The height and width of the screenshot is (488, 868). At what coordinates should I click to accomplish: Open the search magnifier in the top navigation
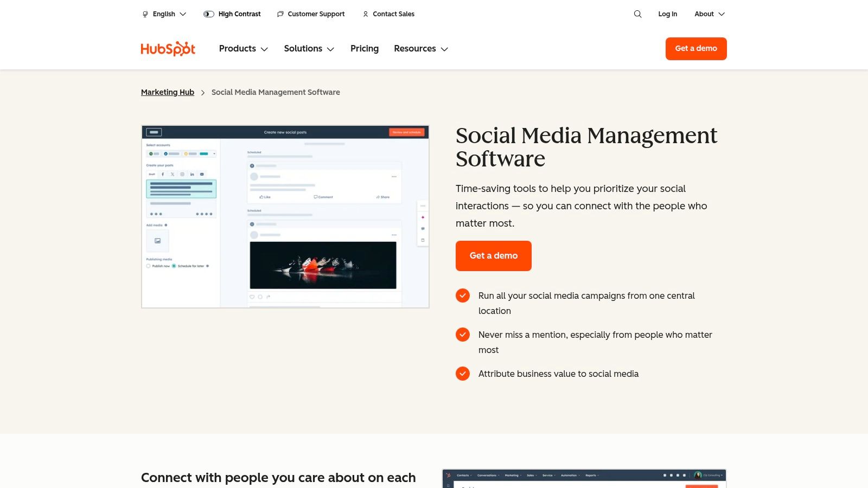637,14
